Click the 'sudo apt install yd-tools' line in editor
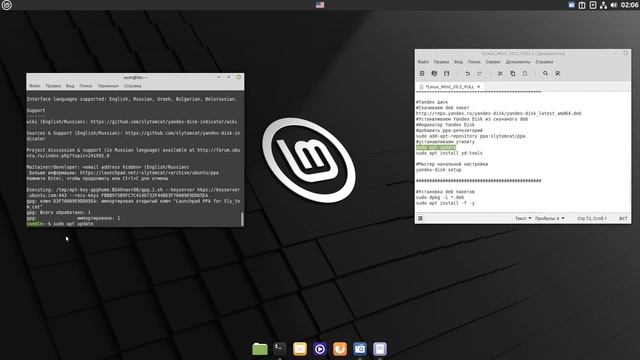 (449, 153)
